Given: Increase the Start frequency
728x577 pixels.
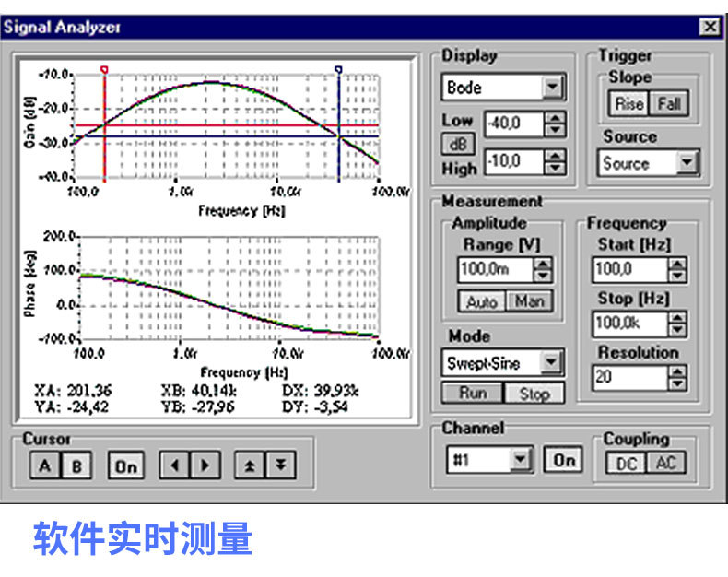Looking at the screenshot, I should 677,265.
